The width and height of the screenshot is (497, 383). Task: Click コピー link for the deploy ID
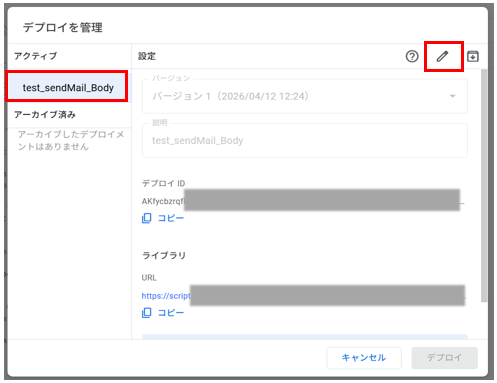[x=171, y=218]
